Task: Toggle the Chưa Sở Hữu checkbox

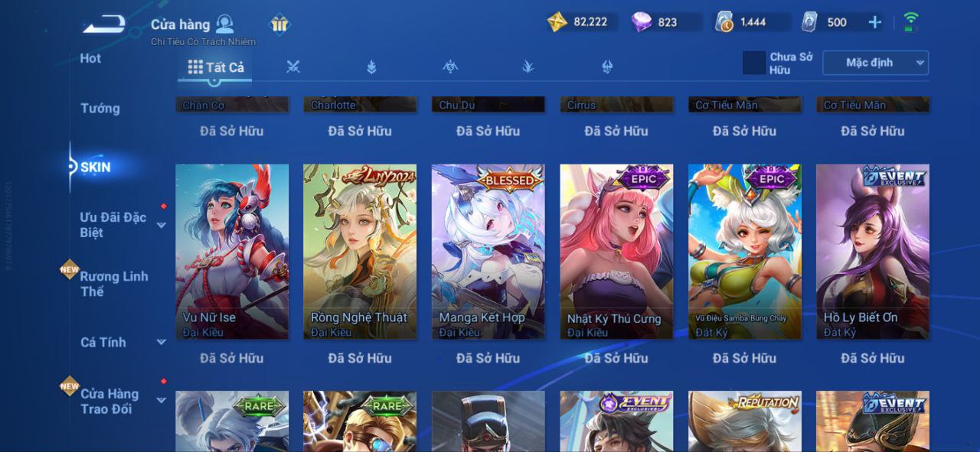Action: (x=754, y=63)
